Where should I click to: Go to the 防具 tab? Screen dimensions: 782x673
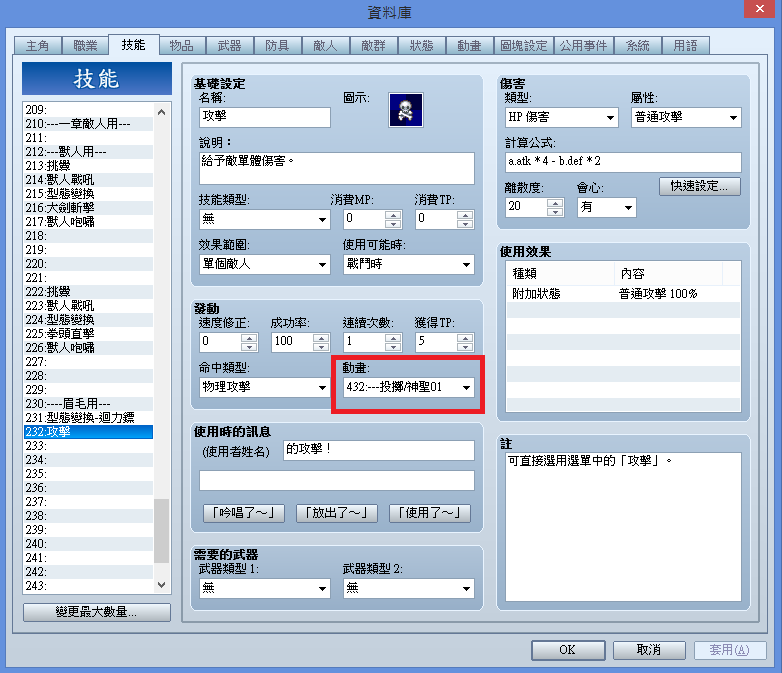pyautogui.click(x=277, y=46)
